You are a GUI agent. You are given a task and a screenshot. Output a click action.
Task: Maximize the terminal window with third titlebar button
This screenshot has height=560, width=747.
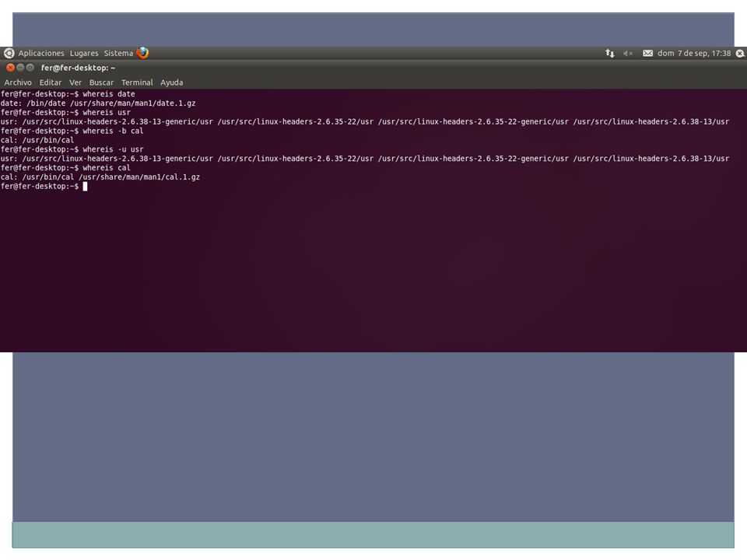click(30, 68)
